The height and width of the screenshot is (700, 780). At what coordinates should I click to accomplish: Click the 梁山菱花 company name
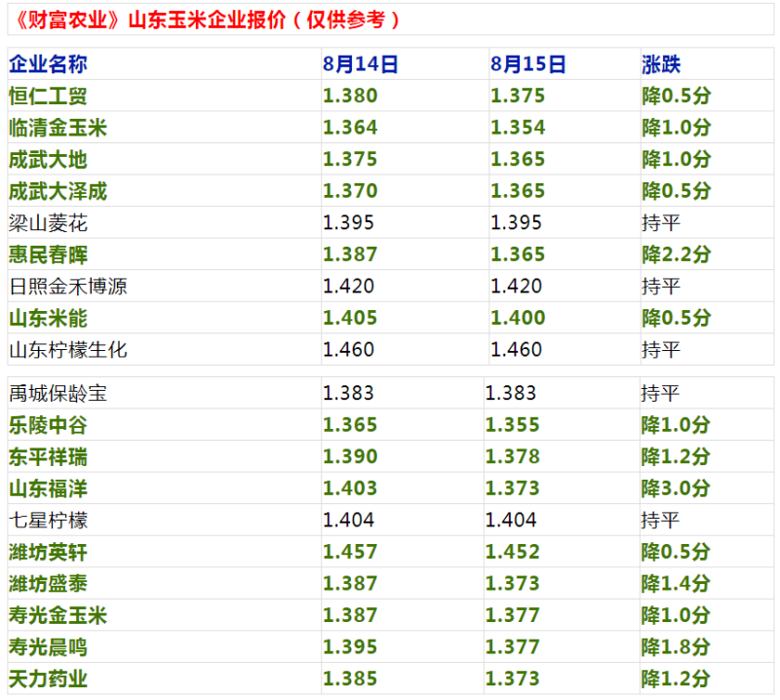point(48,223)
